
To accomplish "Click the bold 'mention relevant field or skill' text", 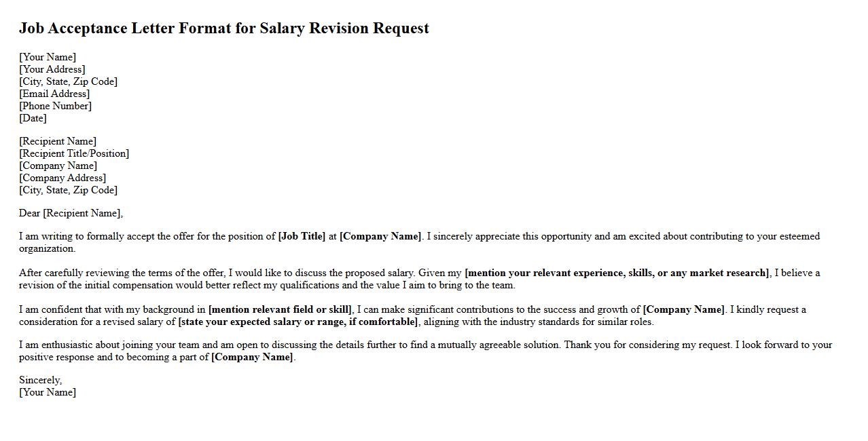I will 280,309.
